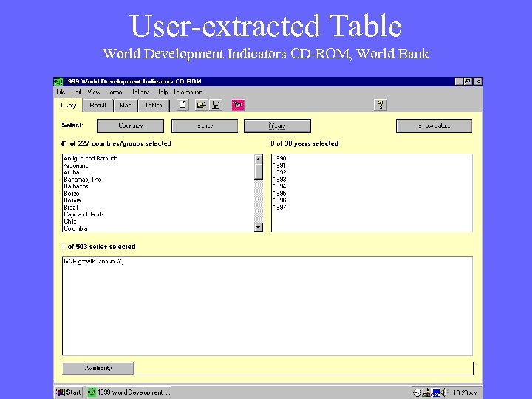This screenshot has width=532, height=399.
Task: Select year 1994 in years list
Action: [280, 186]
